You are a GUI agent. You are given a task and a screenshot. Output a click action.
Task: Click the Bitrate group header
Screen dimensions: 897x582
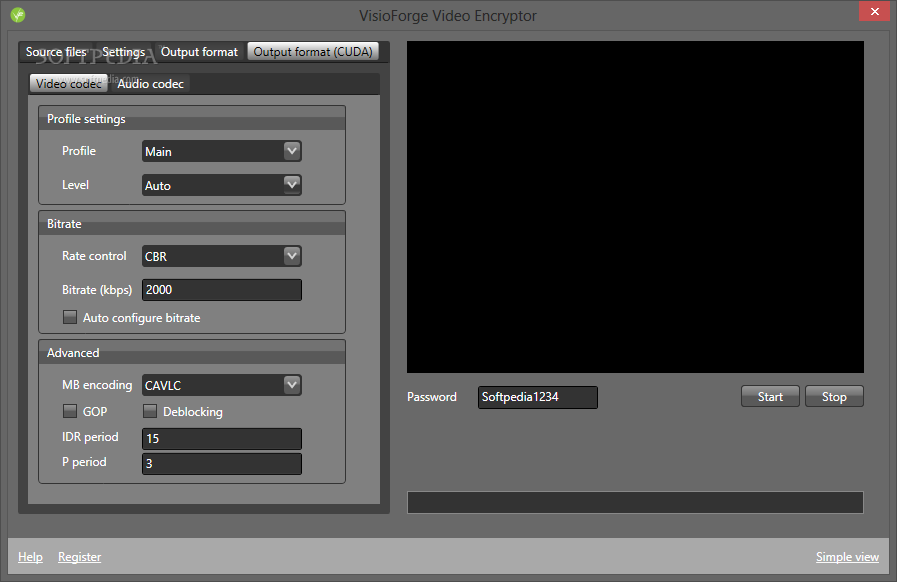pyautogui.click(x=192, y=224)
